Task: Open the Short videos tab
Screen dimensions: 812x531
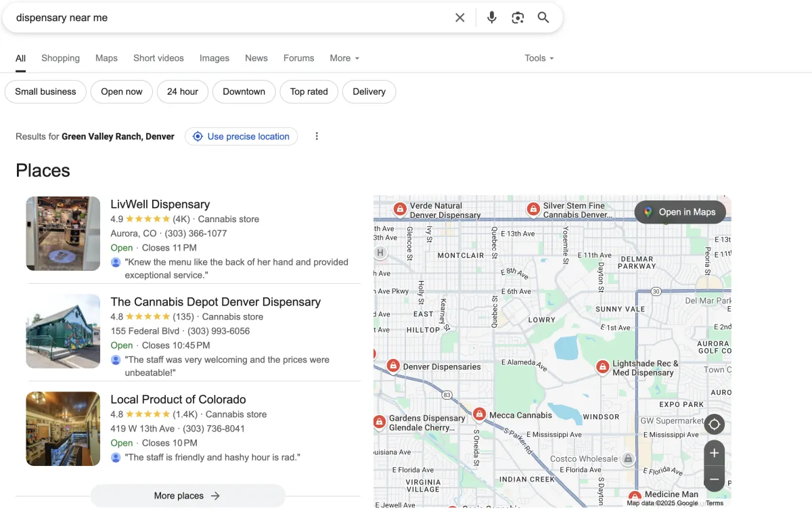Action: point(158,58)
